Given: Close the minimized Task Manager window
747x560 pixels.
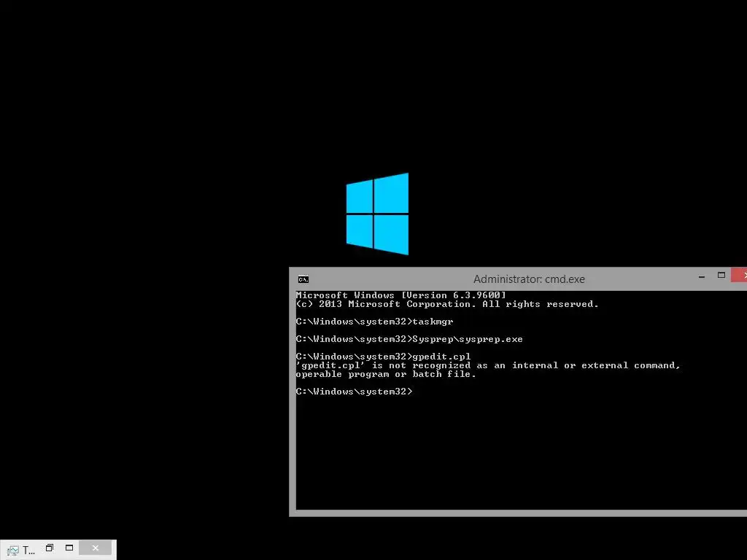Looking at the screenshot, I should coord(96,548).
